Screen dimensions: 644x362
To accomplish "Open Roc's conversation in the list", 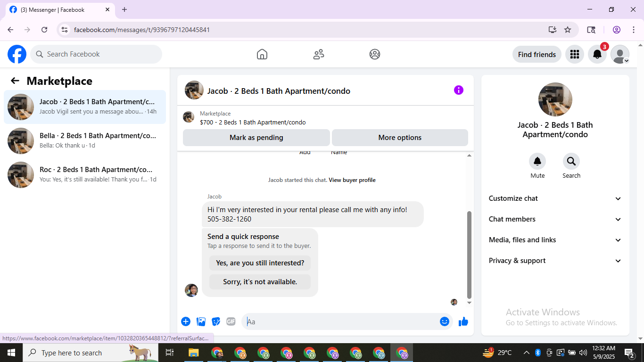I will (85, 175).
